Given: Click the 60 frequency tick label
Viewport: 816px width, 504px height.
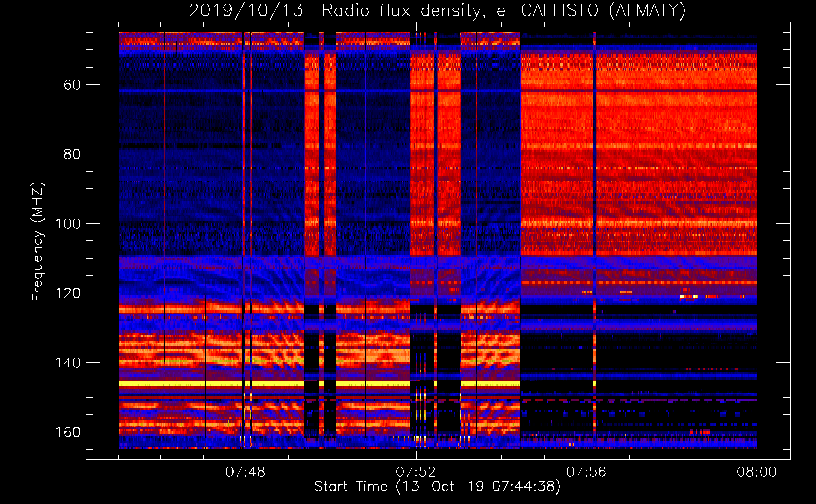Looking at the screenshot, I should pyautogui.click(x=72, y=85).
